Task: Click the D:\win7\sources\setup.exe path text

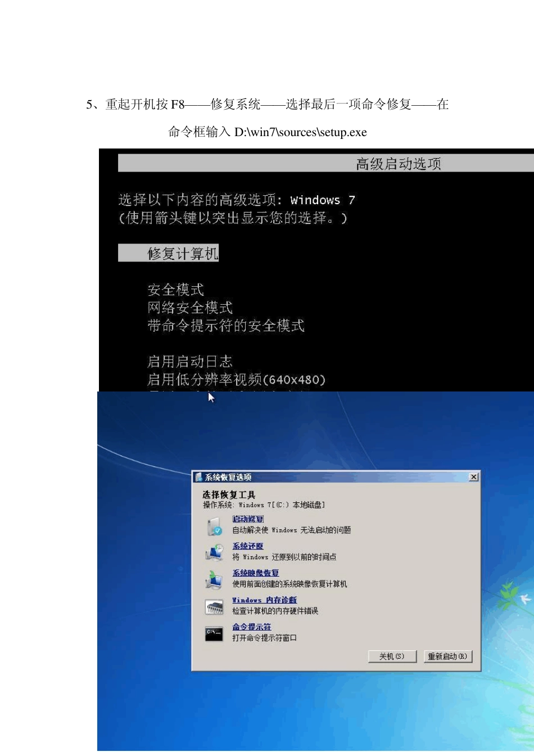Action: [x=301, y=132]
